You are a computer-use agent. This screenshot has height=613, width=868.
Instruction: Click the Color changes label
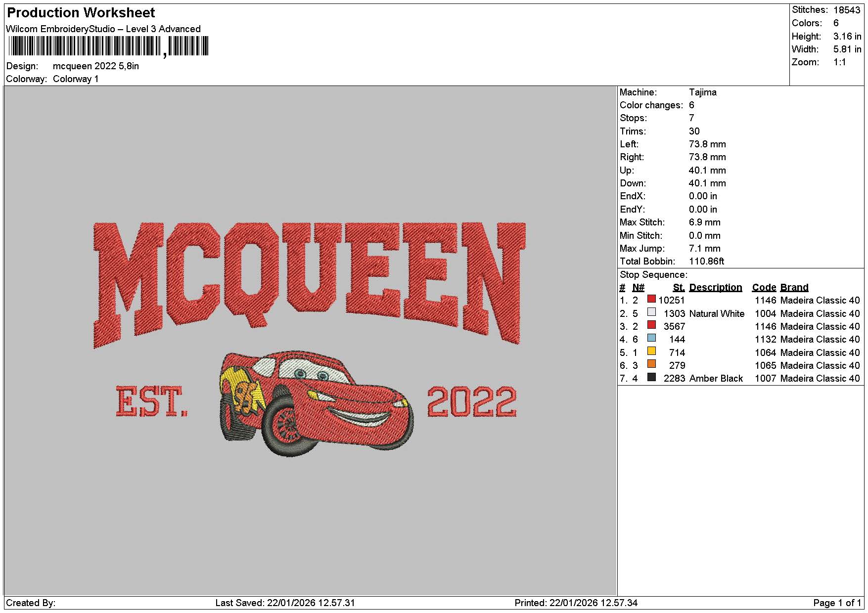[651, 105]
